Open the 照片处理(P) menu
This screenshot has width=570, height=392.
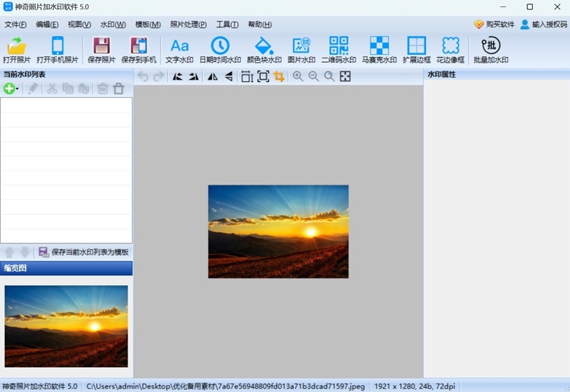(x=188, y=24)
